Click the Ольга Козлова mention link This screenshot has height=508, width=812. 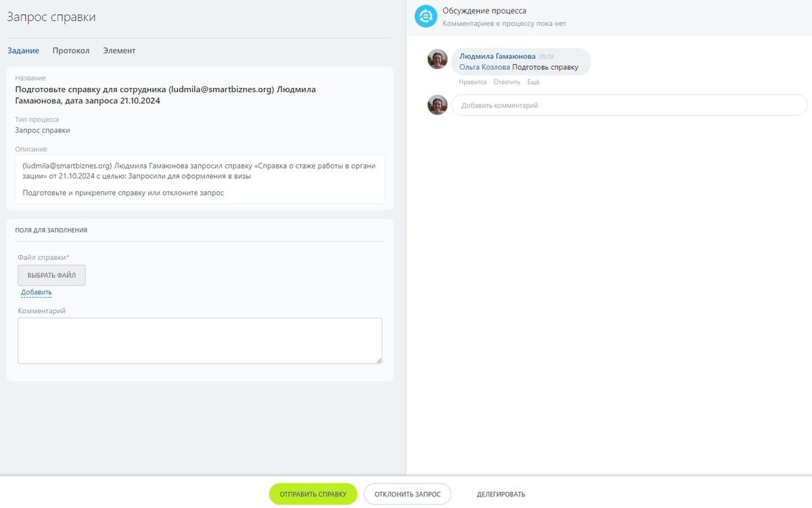pos(484,67)
